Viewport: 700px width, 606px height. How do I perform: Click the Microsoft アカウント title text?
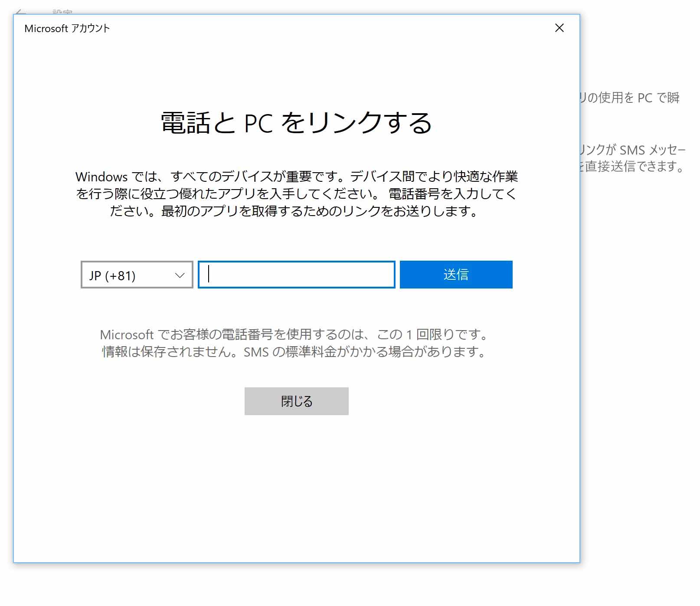tap(67, 29)
